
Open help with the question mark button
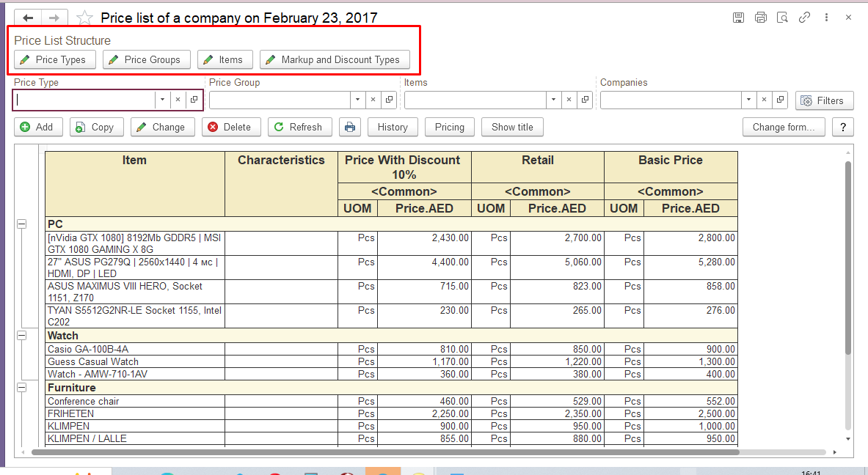pyautogui.click(x=843, y=128)
